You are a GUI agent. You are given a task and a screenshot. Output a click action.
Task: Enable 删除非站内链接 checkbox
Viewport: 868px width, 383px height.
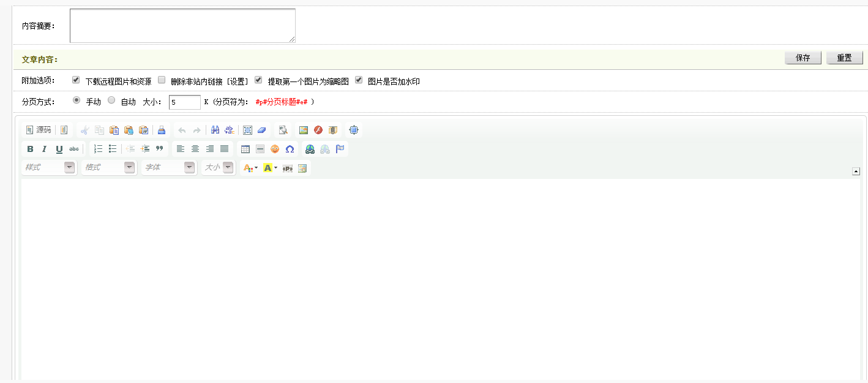162,80
